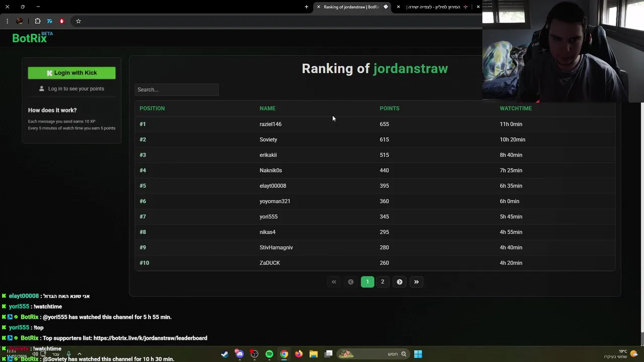Click the How does it work? heading

pos(52,110)
